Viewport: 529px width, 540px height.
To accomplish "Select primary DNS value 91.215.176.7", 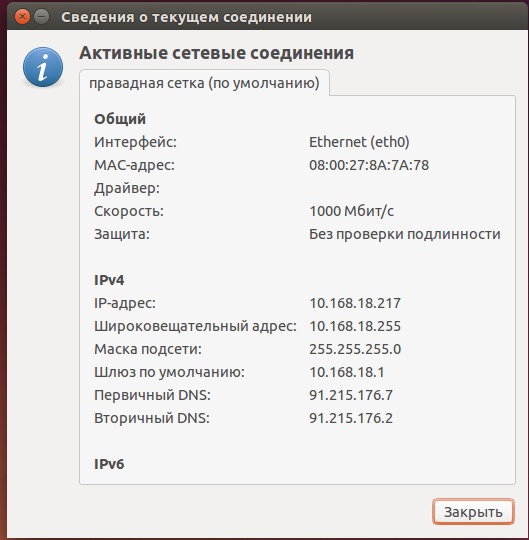I will [351, 395].
